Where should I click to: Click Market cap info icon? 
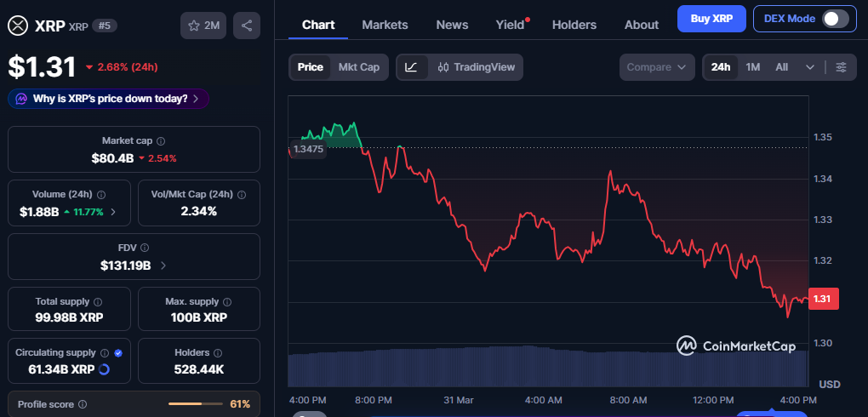pos(161,140)
